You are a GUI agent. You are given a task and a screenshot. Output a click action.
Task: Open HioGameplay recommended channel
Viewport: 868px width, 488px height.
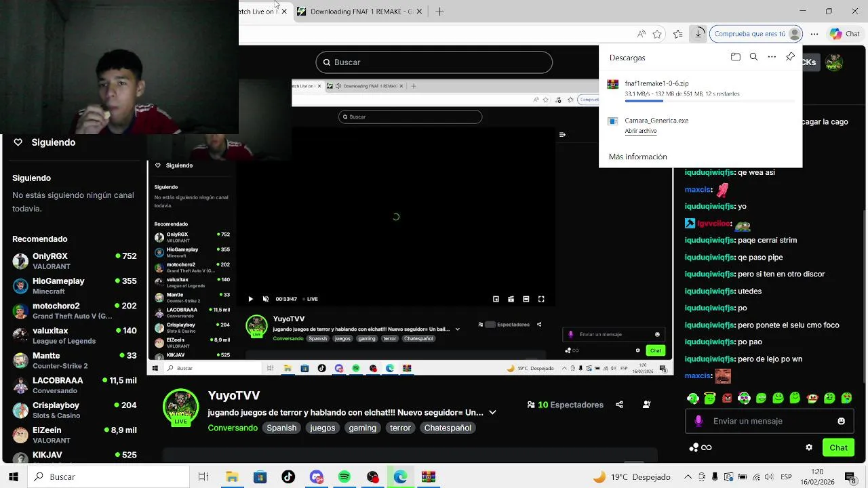[75, 286]
